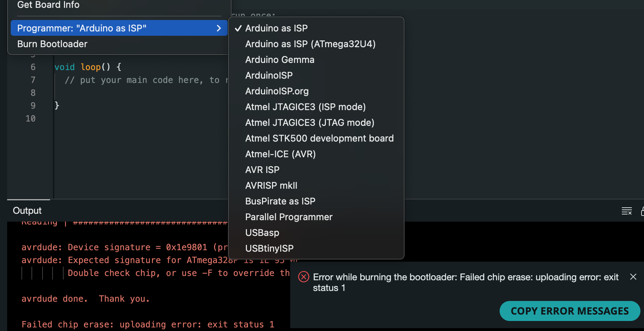Screen dimensions: 644x331
Task: Click COPY ERROR MESSAGES
Action: 569,311
